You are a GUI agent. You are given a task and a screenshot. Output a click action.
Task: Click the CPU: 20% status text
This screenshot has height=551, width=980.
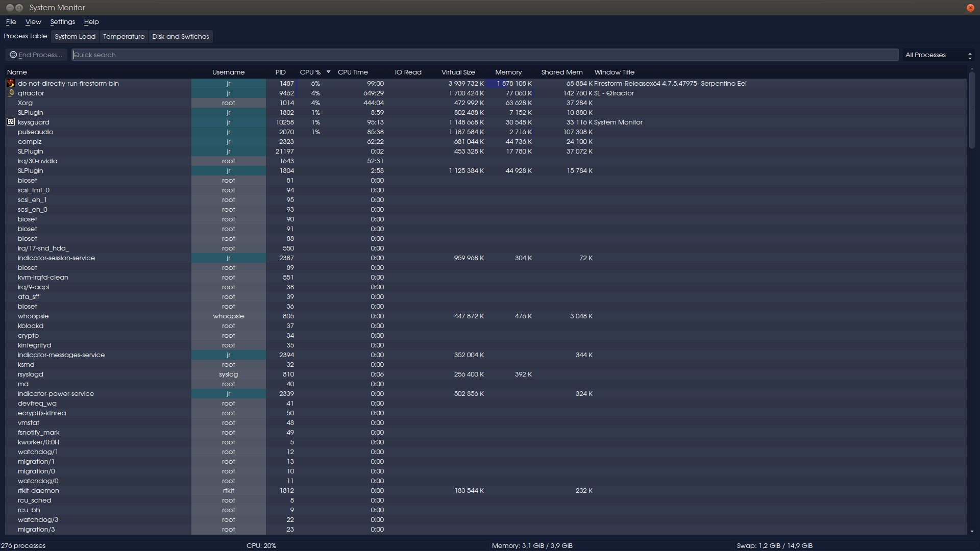261,545
